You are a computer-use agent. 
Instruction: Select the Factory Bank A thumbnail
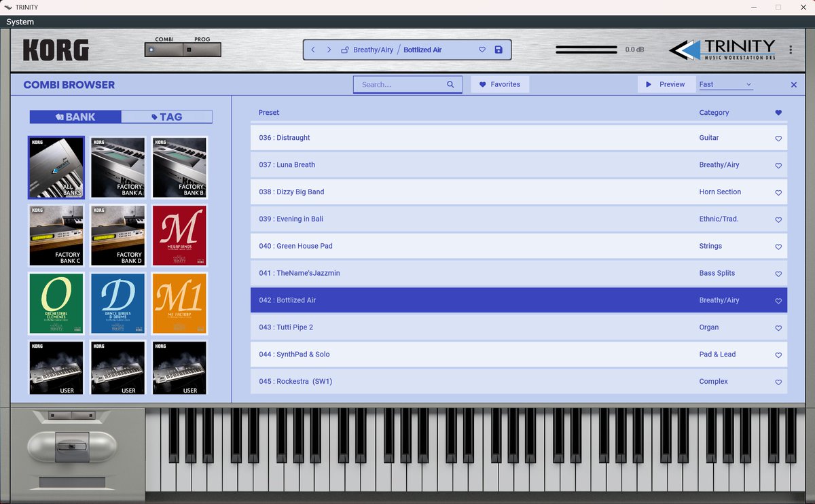coord(117,167)
